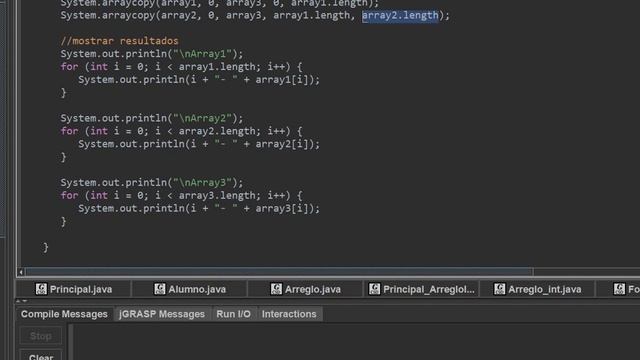Open the Principal.java file tab
This screenshot has height=360, width=640.
(74, 289)
